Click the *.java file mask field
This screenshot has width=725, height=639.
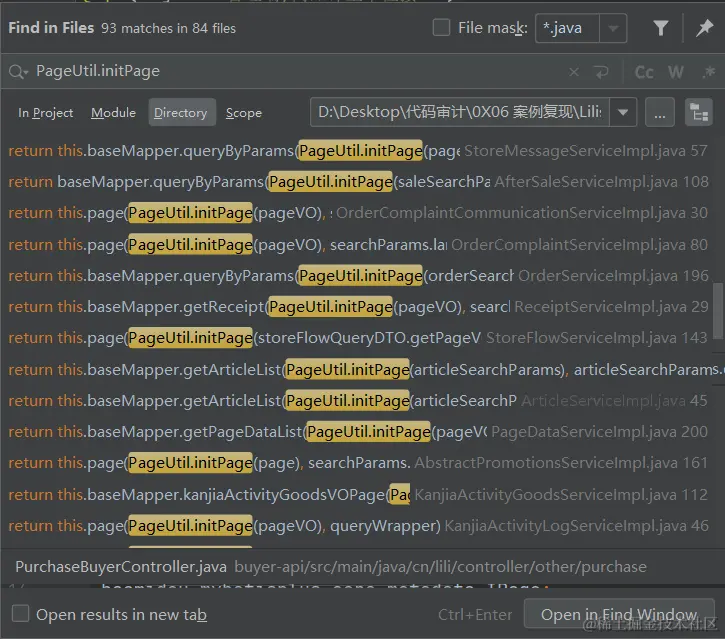click(567, 28)
